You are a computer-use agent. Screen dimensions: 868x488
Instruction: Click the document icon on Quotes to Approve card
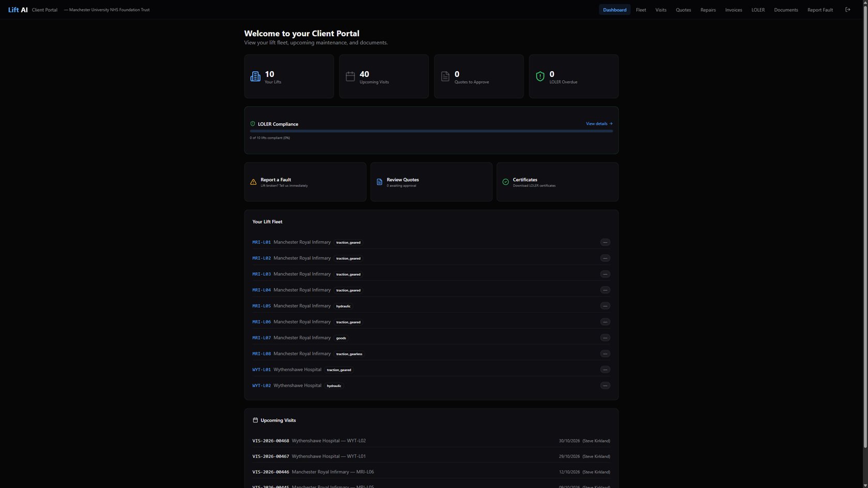[445, 76]
